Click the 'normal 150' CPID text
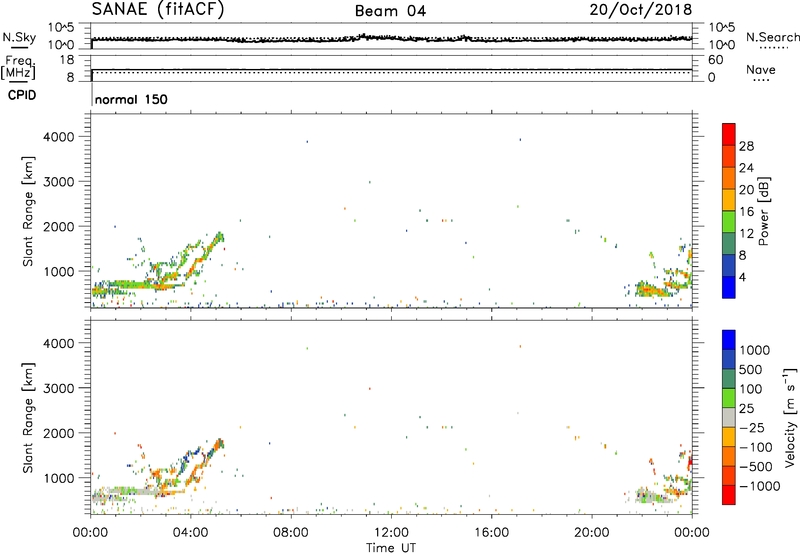 point(131,99)
